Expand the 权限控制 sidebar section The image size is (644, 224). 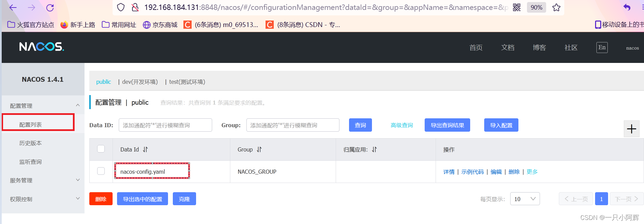[43, 199]
